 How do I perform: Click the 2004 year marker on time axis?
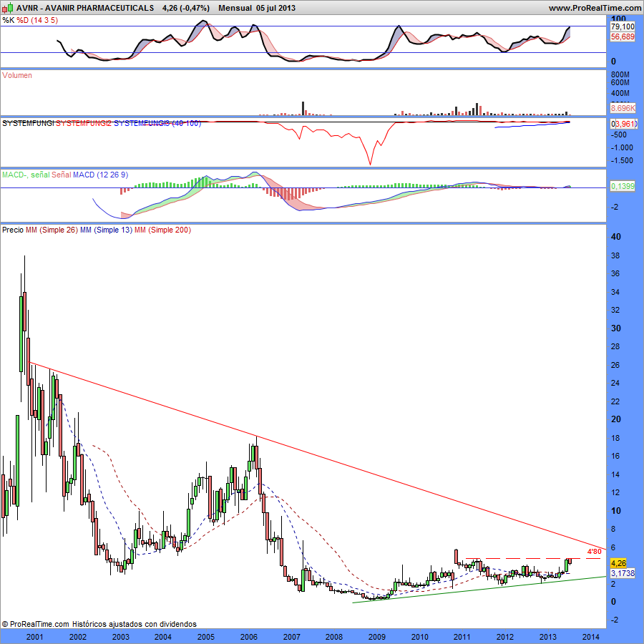pyautogui.click(x=163, y=637)
